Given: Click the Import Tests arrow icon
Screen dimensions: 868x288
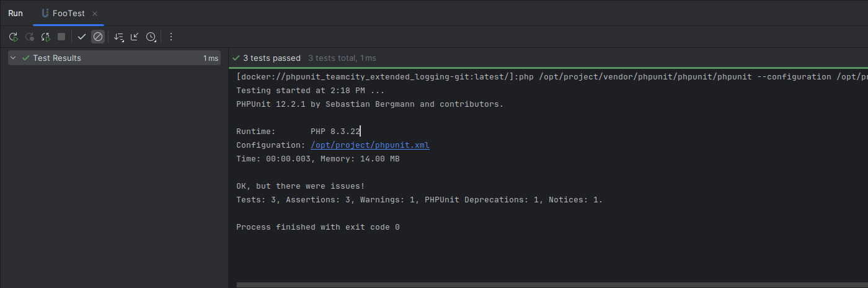Looking at the screenshot, I should [135, 37].
